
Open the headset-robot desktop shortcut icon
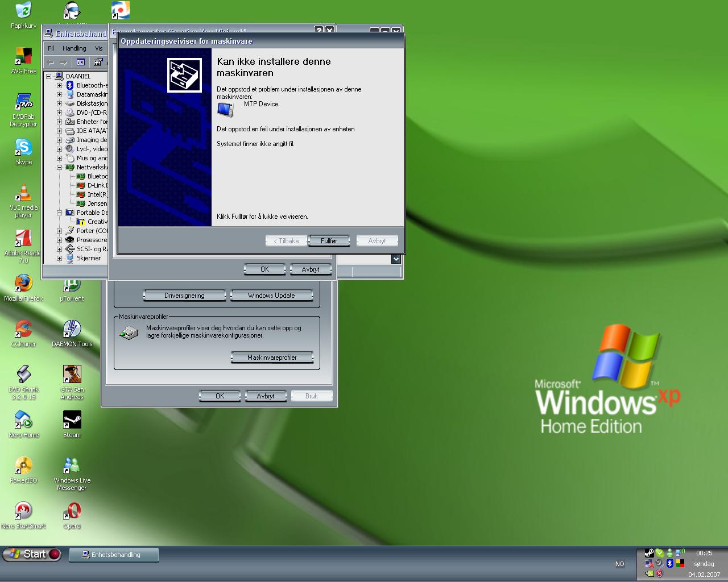pos(72,10)
